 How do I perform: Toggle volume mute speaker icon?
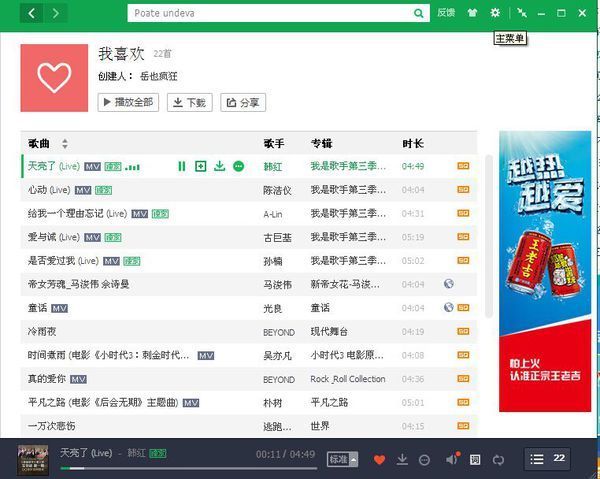click(x=453, y=459)
